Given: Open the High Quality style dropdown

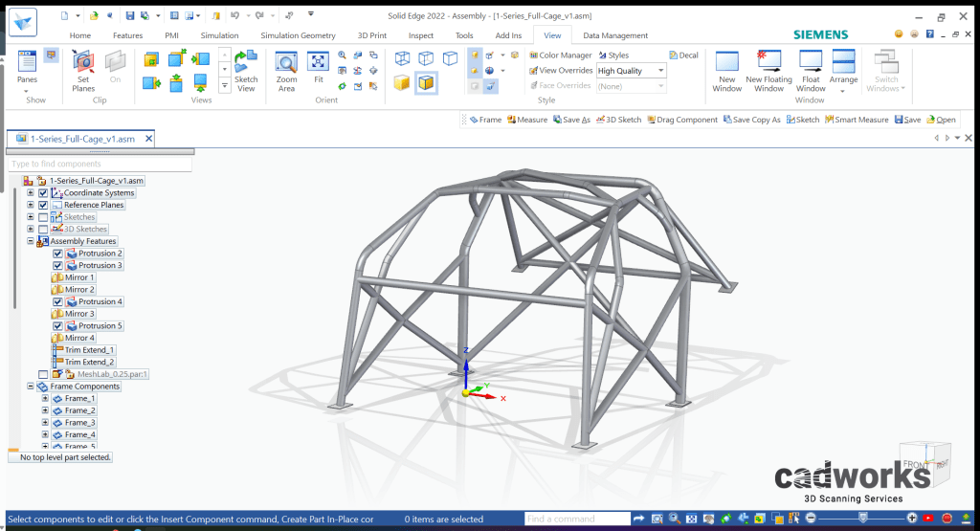Looking at the screenshot, I should click(x=660, y=71).
